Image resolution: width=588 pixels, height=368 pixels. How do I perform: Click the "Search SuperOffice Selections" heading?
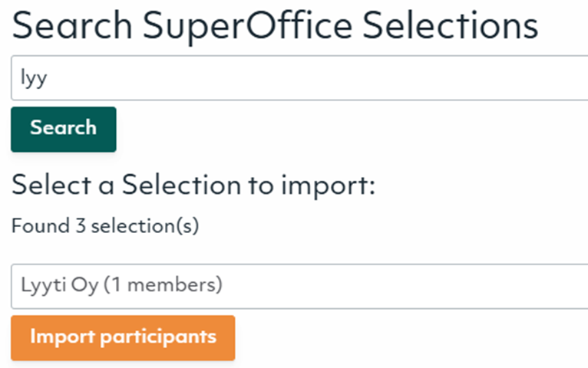coord(275,25)
